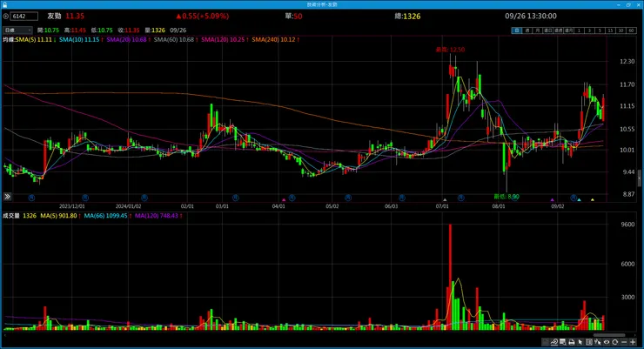Select the 60-minute period tab
This screenshot has width=644, height=349.
631,30
